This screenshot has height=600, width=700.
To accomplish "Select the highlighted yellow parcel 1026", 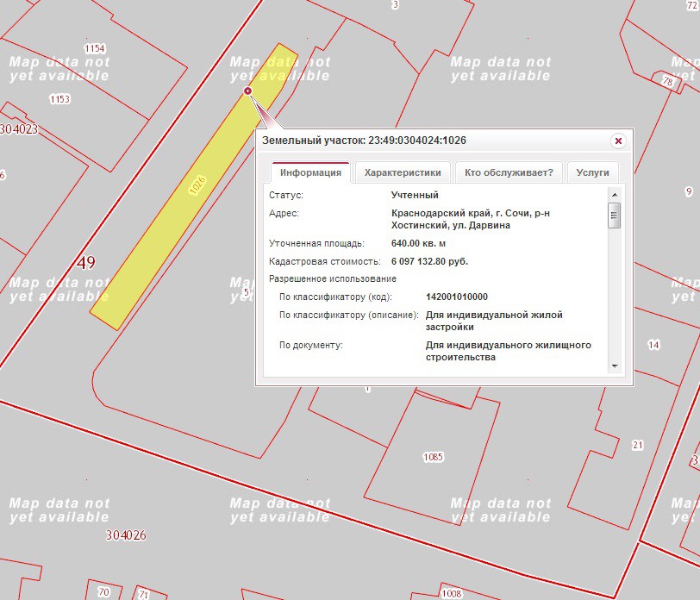I will click(x=193, y=188).
